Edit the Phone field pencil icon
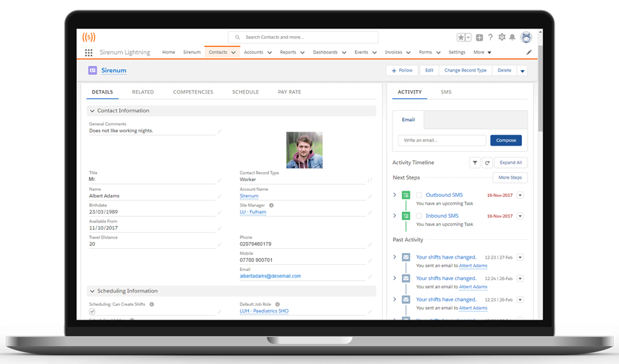The width and height of the screenshot is (619, 364). (369, 245)
